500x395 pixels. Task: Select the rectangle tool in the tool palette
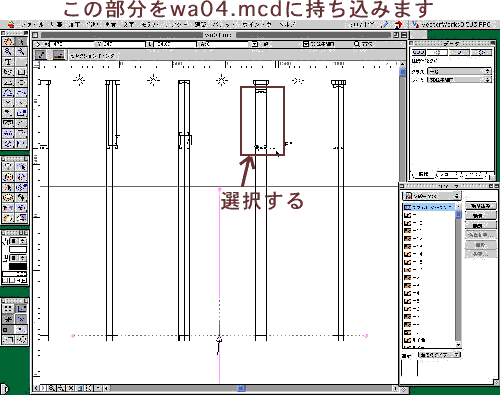tap(21, 72)
